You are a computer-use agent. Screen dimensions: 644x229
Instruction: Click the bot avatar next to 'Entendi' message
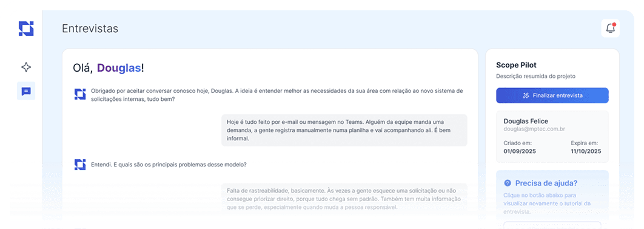[79, 165]
